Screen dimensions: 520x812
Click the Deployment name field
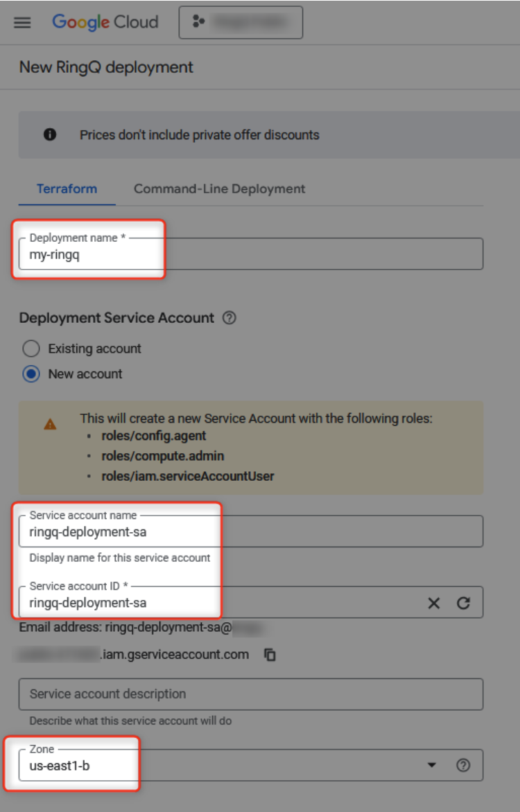[x=251, y=254]
